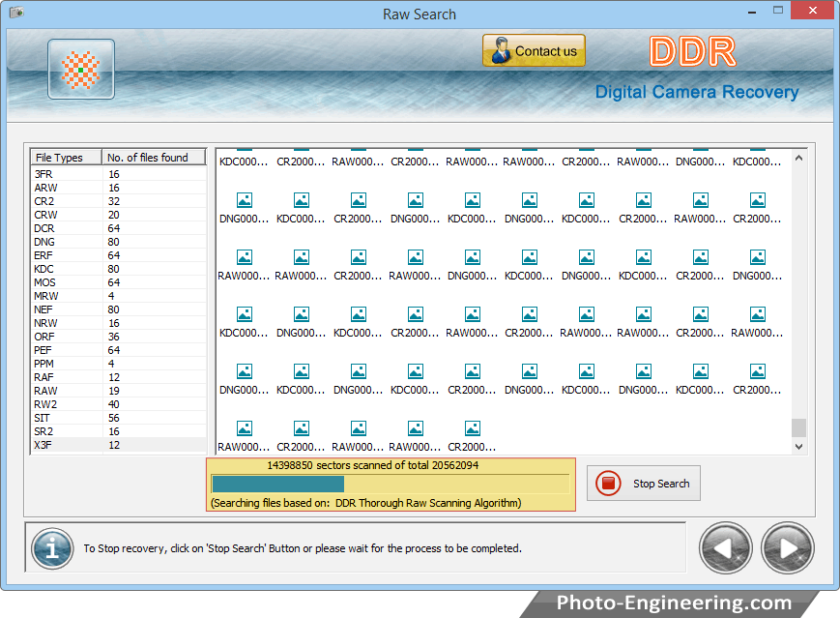Click the first file thumbnail in the bottom row
Viewport: 840px width, 618px height.
click(x=245, y=428)
